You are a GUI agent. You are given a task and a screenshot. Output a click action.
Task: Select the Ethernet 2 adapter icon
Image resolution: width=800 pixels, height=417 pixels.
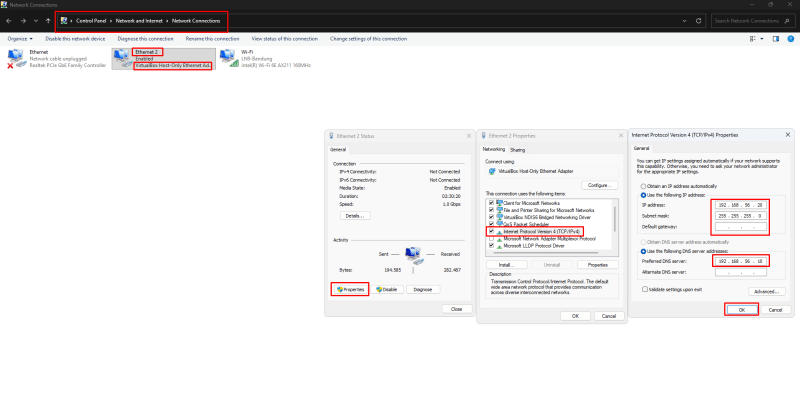(123, 58)
